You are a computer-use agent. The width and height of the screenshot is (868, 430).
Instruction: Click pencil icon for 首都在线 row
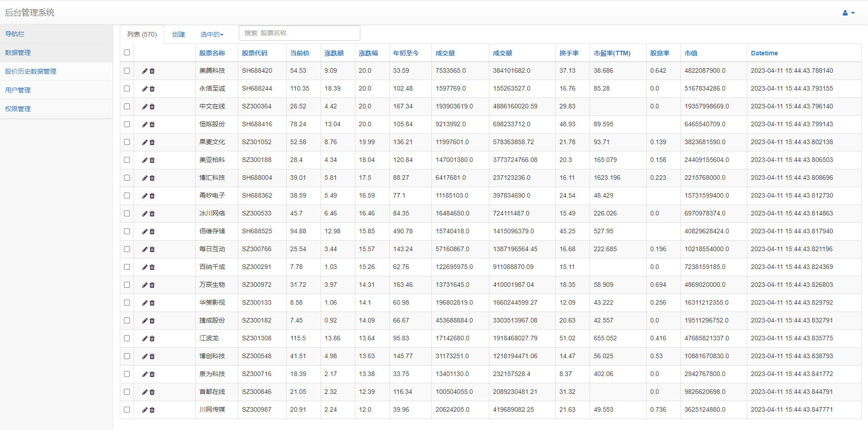tap(145, 392)
